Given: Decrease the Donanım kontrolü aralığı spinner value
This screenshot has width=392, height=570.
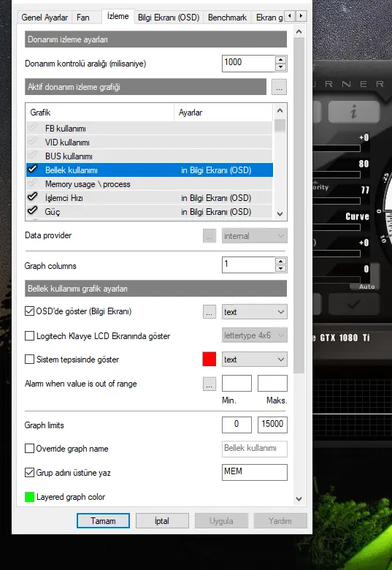Looking at the screenshot, I should pos(280,67).
